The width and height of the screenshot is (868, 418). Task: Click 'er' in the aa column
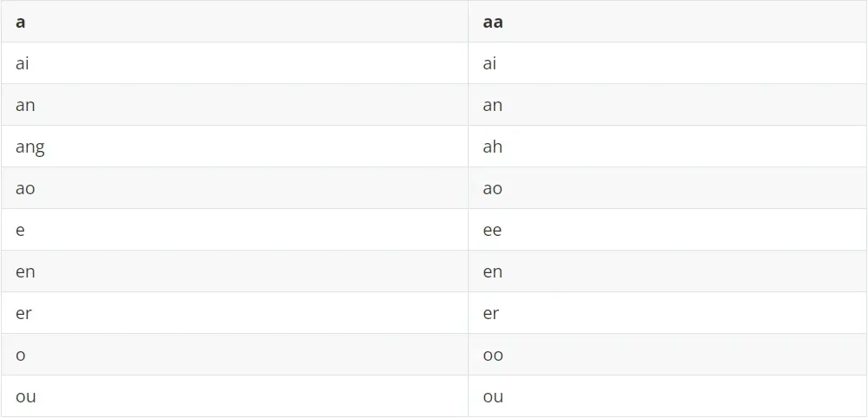[x=668, y=313]
